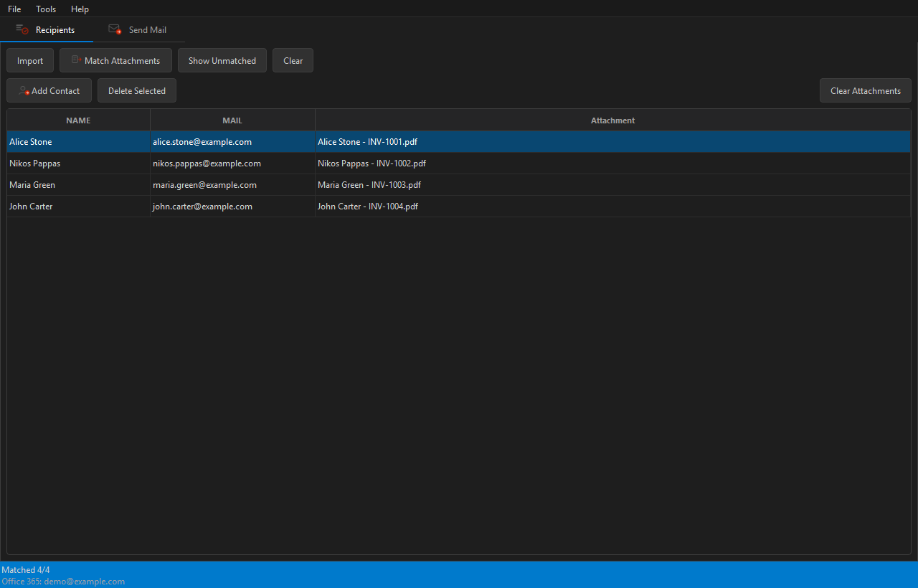Click the Send Mail envelope icon
This screenshot has width=918, height=588.
tap(115, 29)
